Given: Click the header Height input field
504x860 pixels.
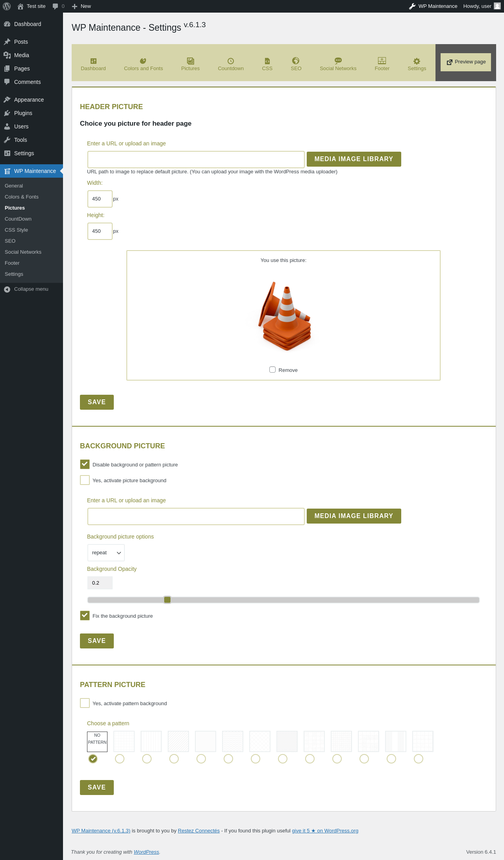Looking at the screenshot, I should point(100,231).
